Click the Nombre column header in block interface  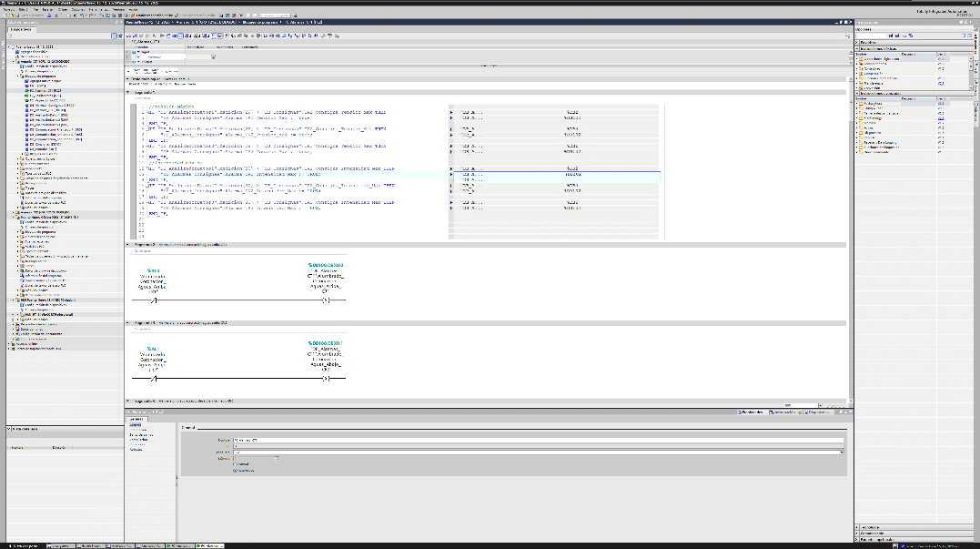pos(161,47)
